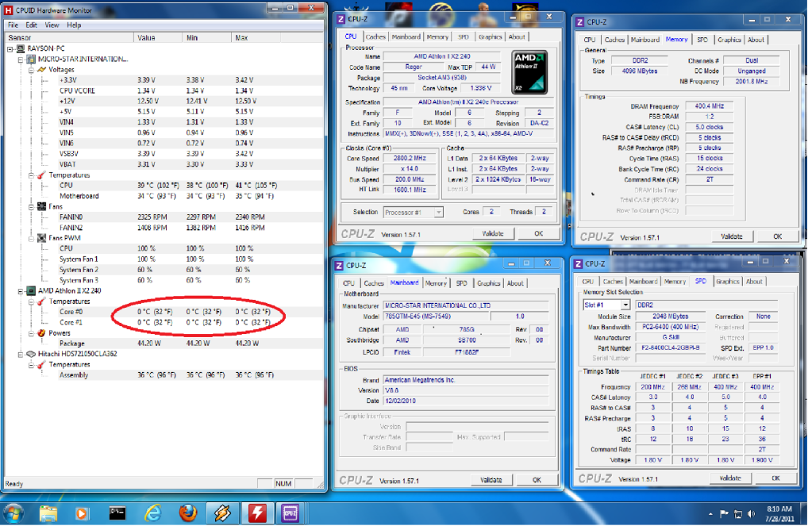Click the CPUID Hardware Monitor title icon

tap(8, 10)
